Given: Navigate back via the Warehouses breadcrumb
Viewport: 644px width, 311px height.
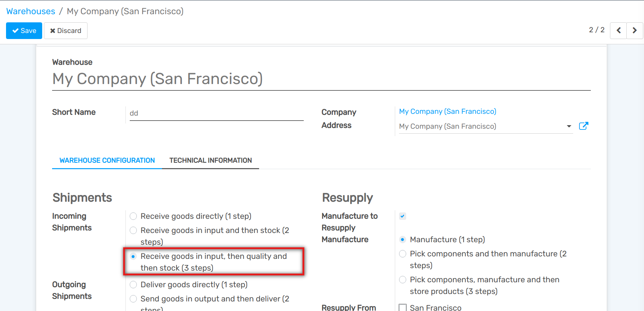Looking at the screenshot, I should [x=30, y=11].
